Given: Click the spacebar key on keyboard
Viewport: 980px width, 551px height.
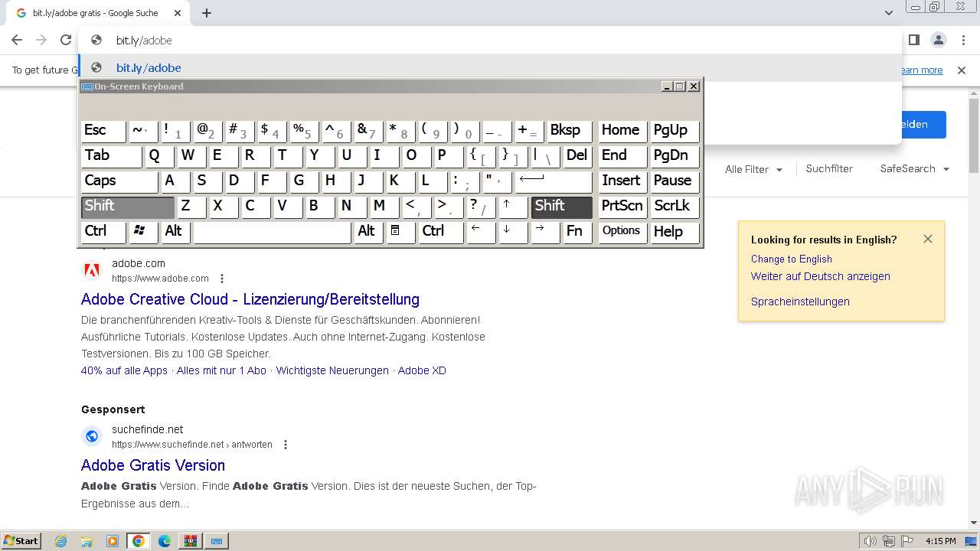Looking at the screenshot, I should 272,231.
